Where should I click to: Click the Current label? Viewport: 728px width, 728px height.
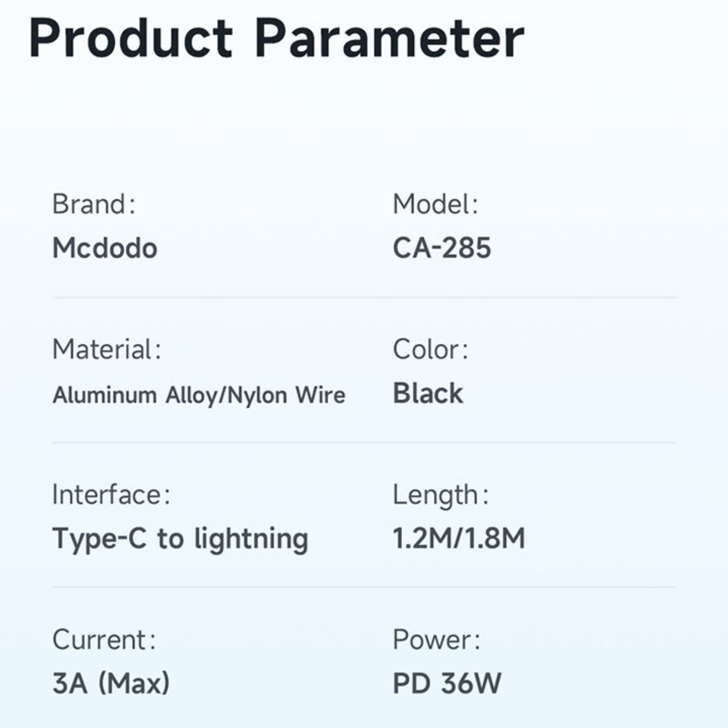[x=104, y=640]
